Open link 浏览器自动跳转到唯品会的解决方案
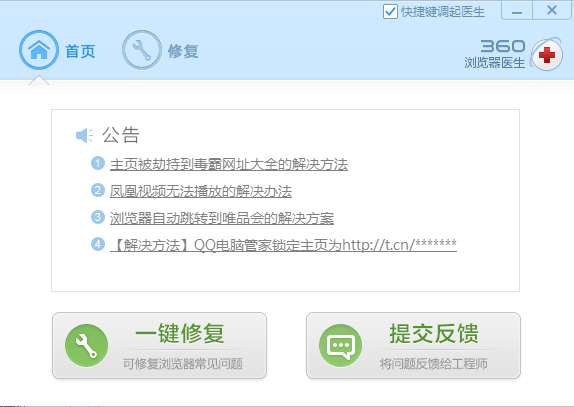This screenshot has width=574, height=407. coord(222,218)
